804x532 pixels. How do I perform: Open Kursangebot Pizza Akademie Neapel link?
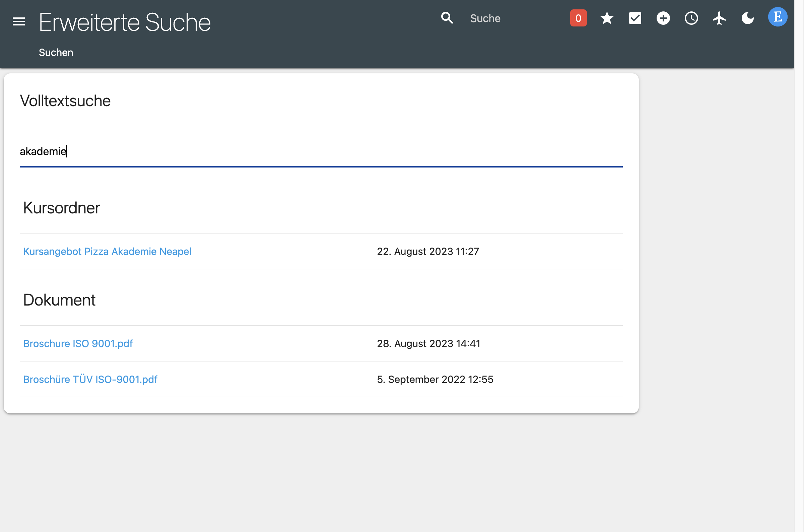(107, 251)
